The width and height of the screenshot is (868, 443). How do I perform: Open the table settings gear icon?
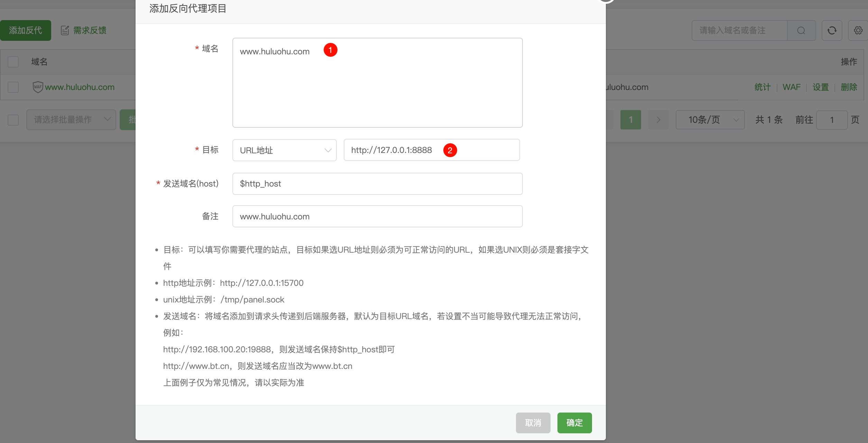[858, 30]
